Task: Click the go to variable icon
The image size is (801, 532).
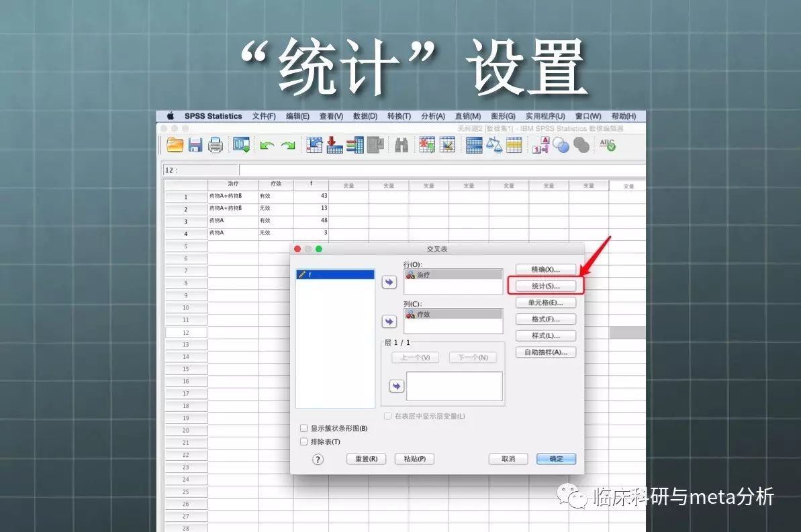Action: (334, 145)
